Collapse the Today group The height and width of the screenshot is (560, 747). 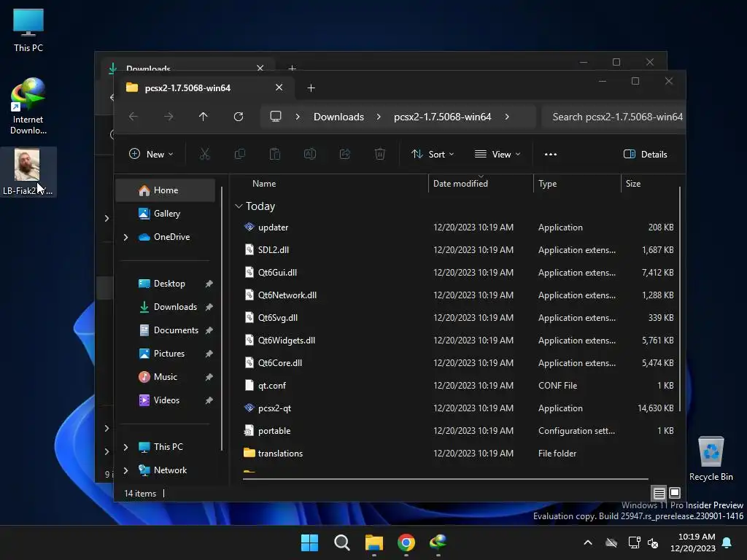coord(239,206)
